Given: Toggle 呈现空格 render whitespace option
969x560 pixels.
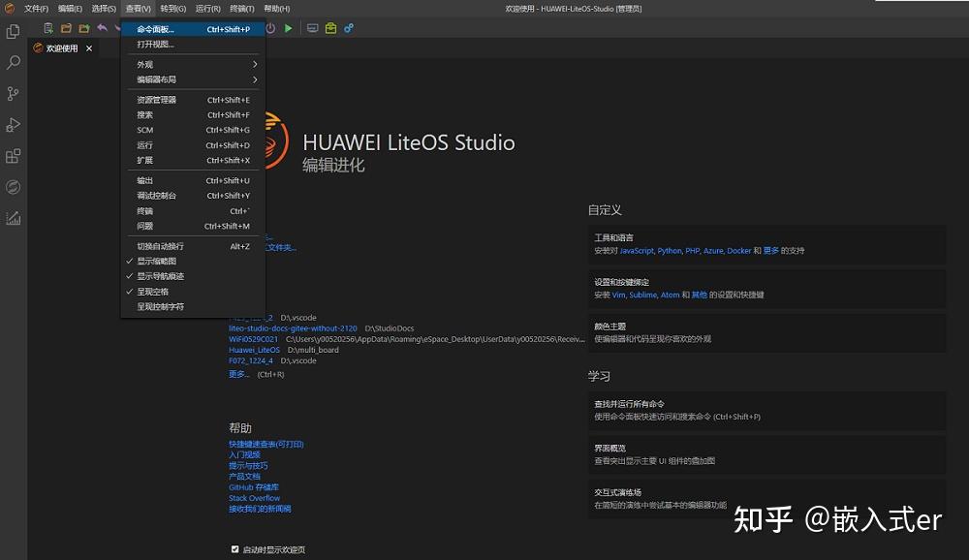Looking at the screenshot, I should point(193,292).
